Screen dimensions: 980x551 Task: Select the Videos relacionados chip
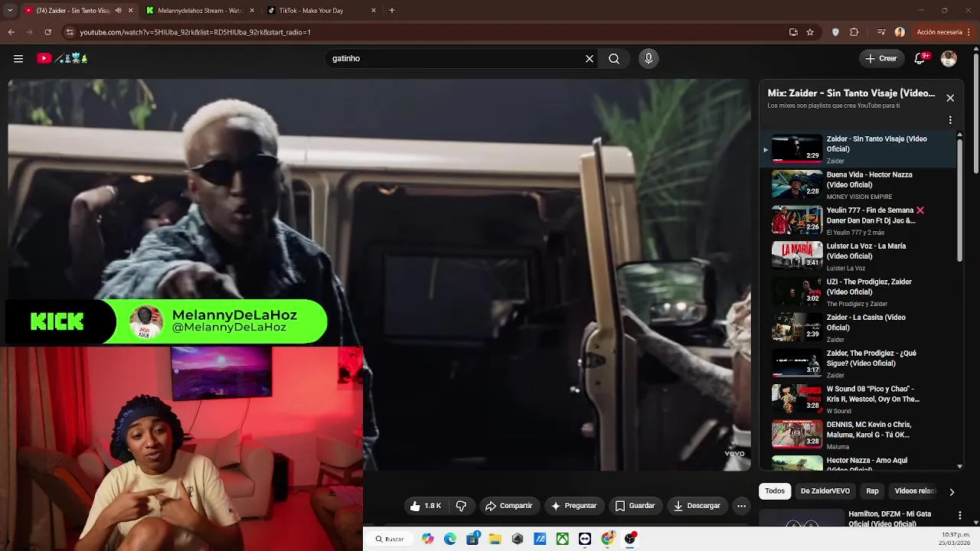(x=914, y=491)
